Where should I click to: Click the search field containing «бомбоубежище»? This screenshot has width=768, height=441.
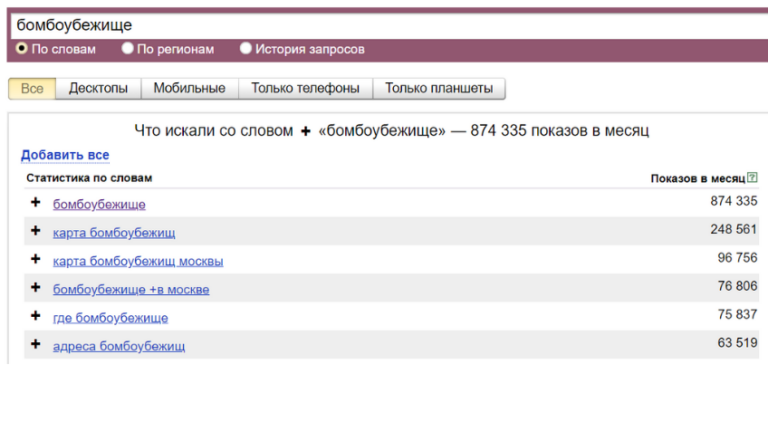(x=380, y=25)
